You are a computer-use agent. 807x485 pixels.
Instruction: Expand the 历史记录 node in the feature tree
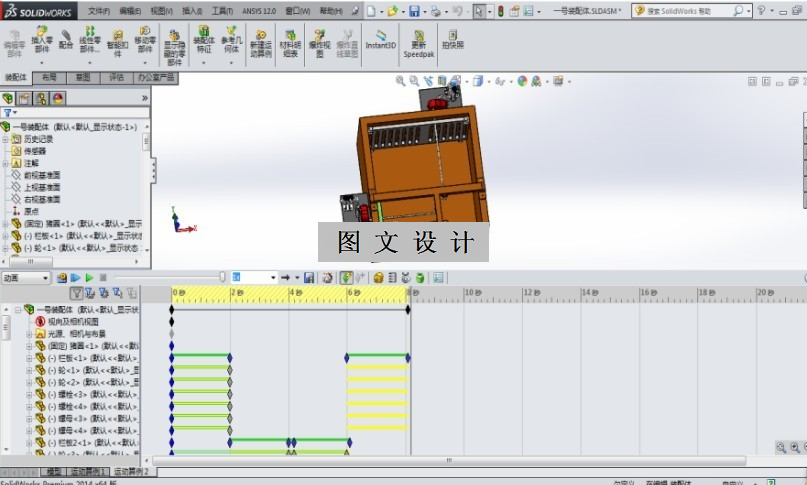tap(6, 139)
